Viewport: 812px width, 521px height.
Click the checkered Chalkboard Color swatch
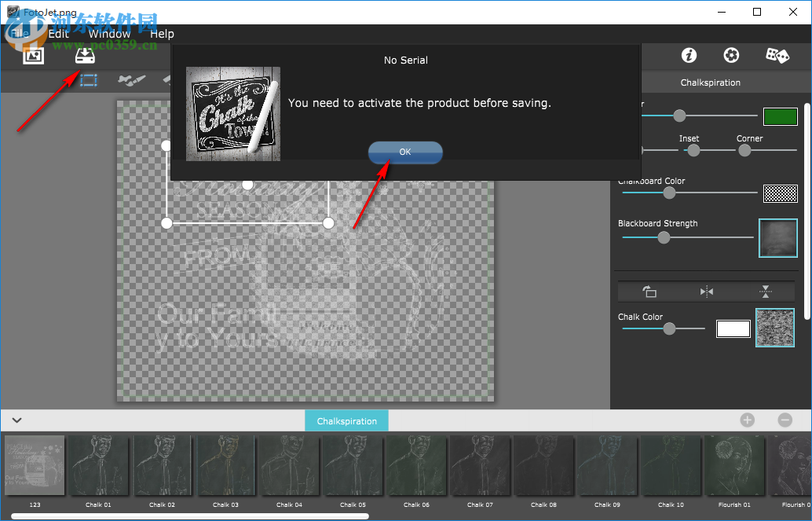(x=781, y=193)
